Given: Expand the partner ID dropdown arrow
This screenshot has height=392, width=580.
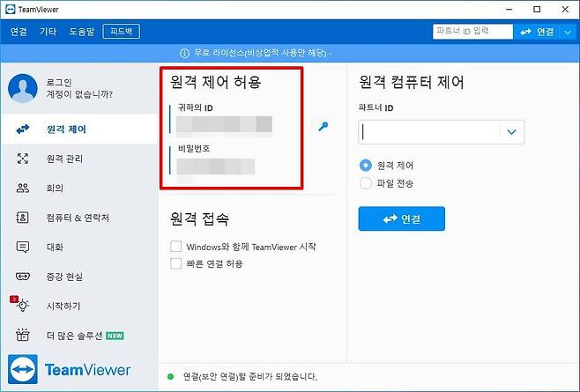Looking at the screenshot, I should pos(511,132).
